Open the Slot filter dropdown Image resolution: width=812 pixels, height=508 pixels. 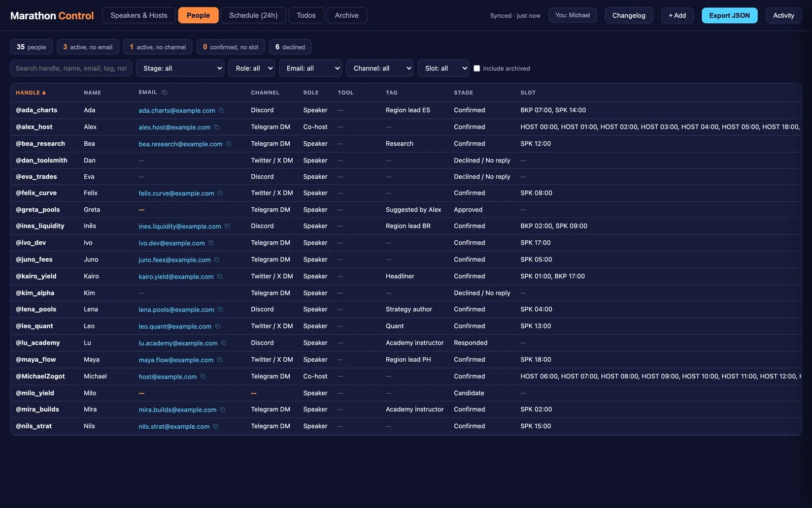click(443, 68)
